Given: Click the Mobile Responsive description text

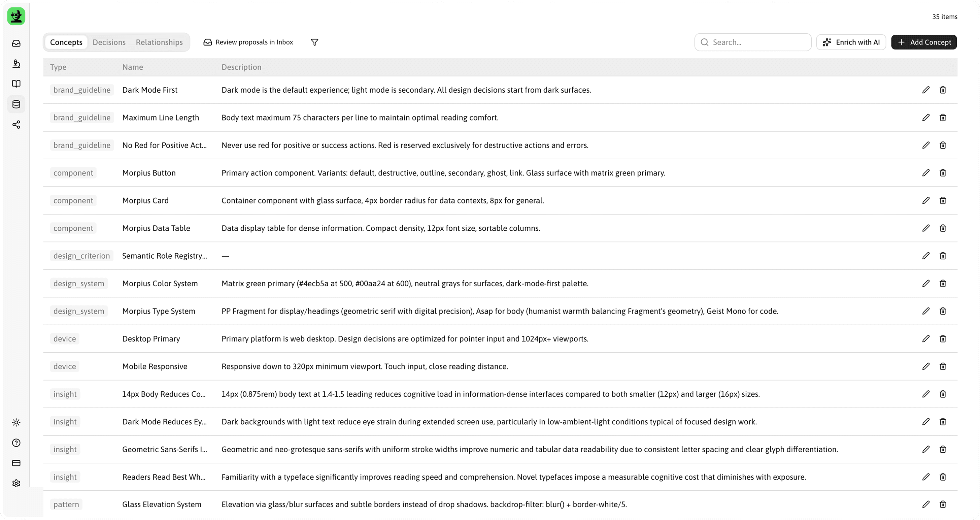Looking at the screenshot, I should point(365,366).
